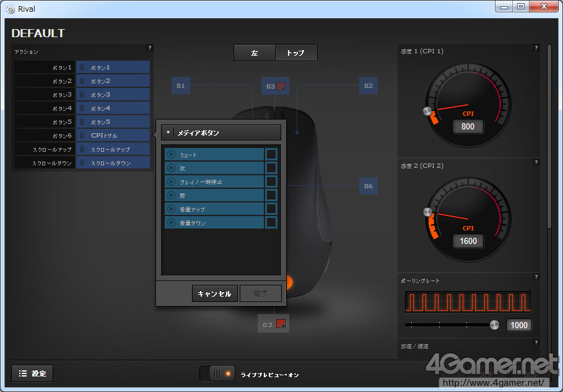563x392 pixels.
Task: Click the play icon beside 前
Action: tap(172, 195)
